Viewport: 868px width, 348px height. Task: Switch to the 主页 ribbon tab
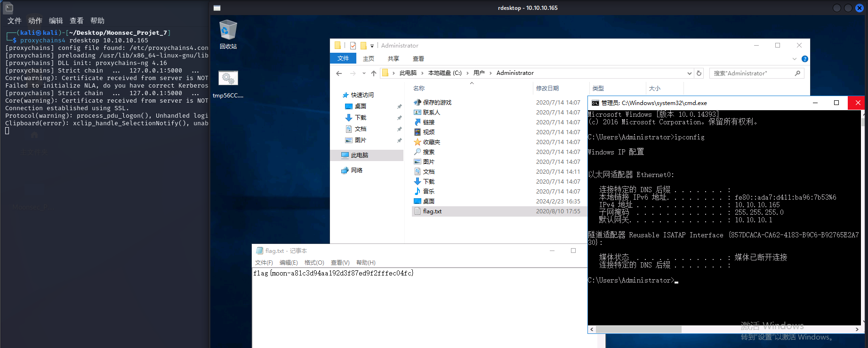click(x=369, y=58)
